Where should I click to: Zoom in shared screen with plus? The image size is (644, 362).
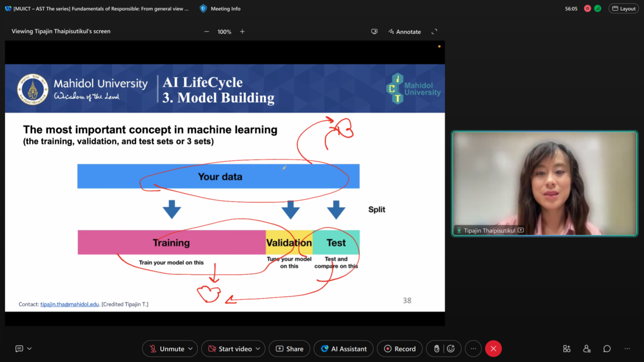tap(242, 32)
